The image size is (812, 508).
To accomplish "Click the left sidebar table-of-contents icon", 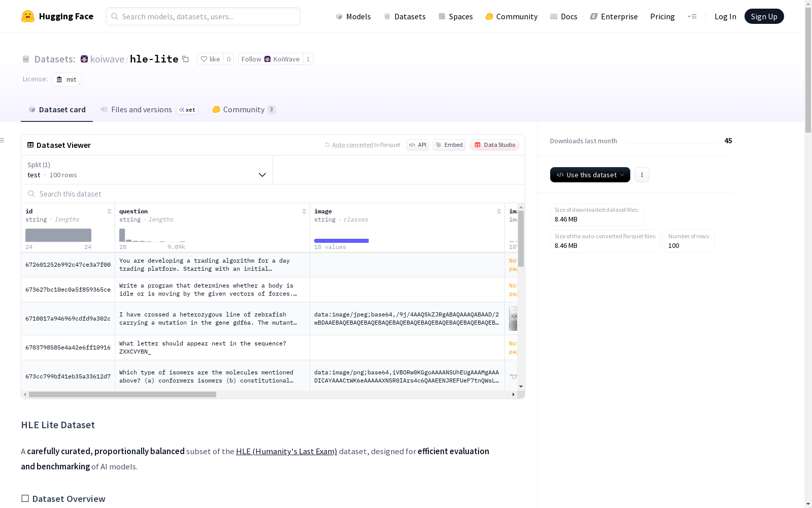I will (x=3, y=140).
